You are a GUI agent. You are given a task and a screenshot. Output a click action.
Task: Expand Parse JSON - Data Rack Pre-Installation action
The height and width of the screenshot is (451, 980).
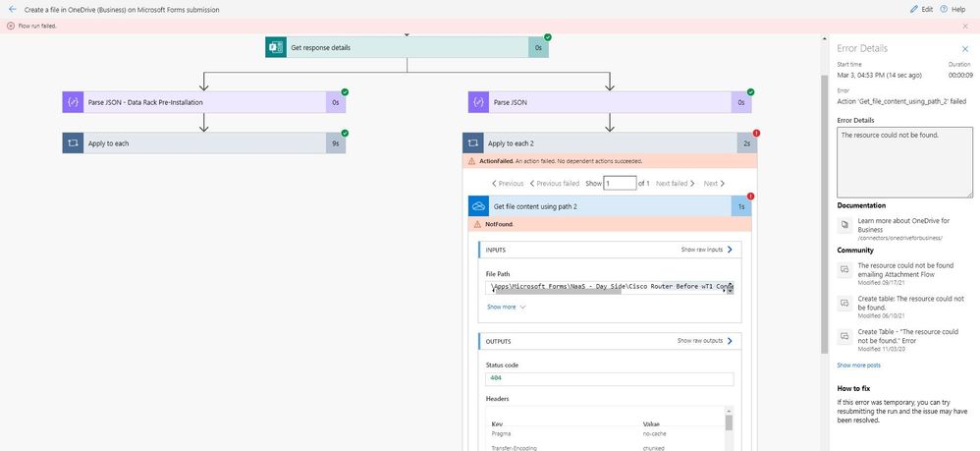(x=203, y=102)
